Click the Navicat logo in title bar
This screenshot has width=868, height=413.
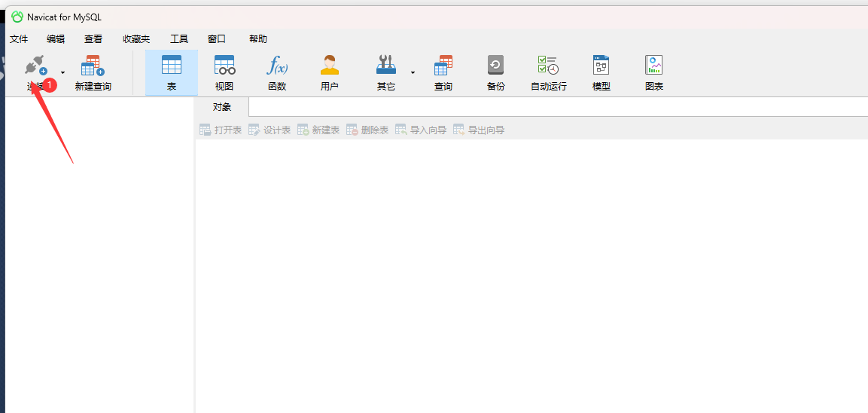pos(17,17)
